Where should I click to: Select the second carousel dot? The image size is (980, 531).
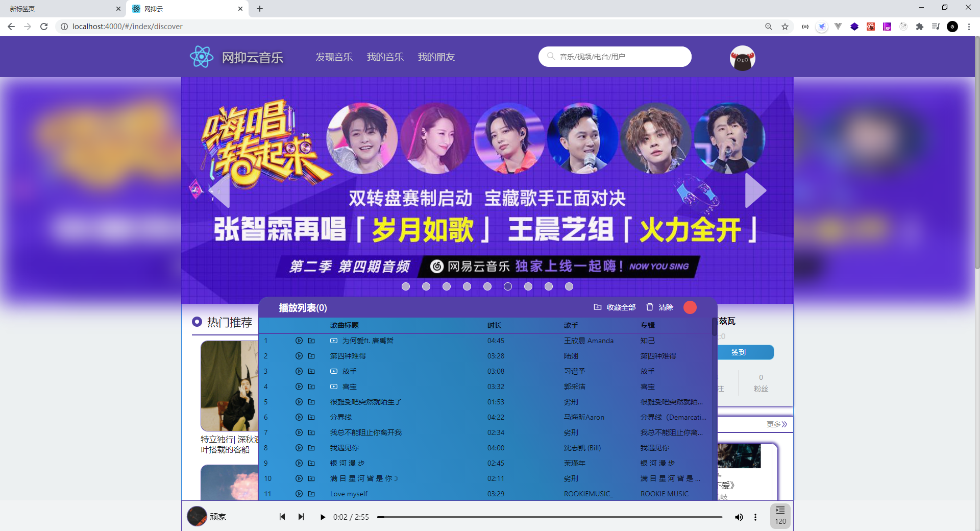point(426,286)
